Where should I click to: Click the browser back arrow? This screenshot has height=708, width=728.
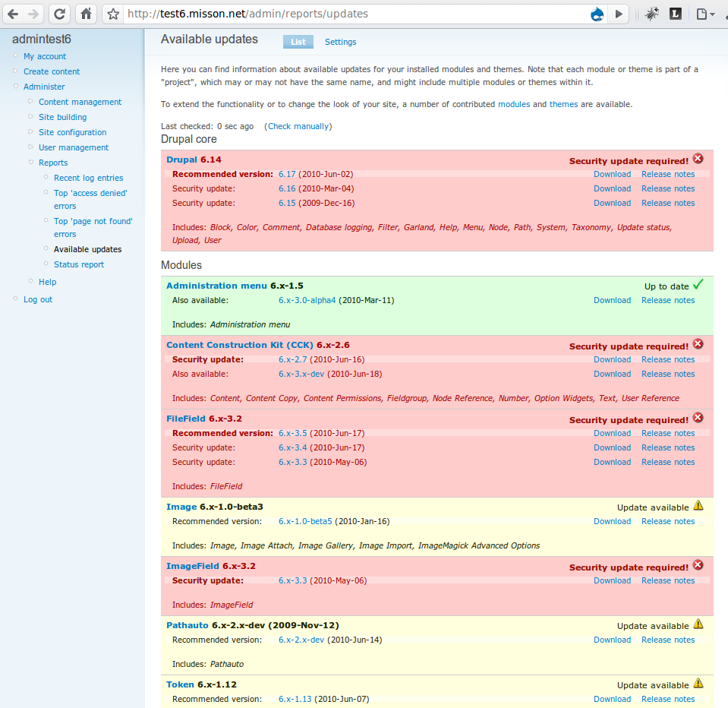tap(13, 14)
